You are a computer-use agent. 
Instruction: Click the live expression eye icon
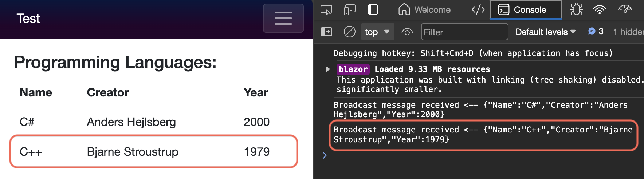(407, 32)
